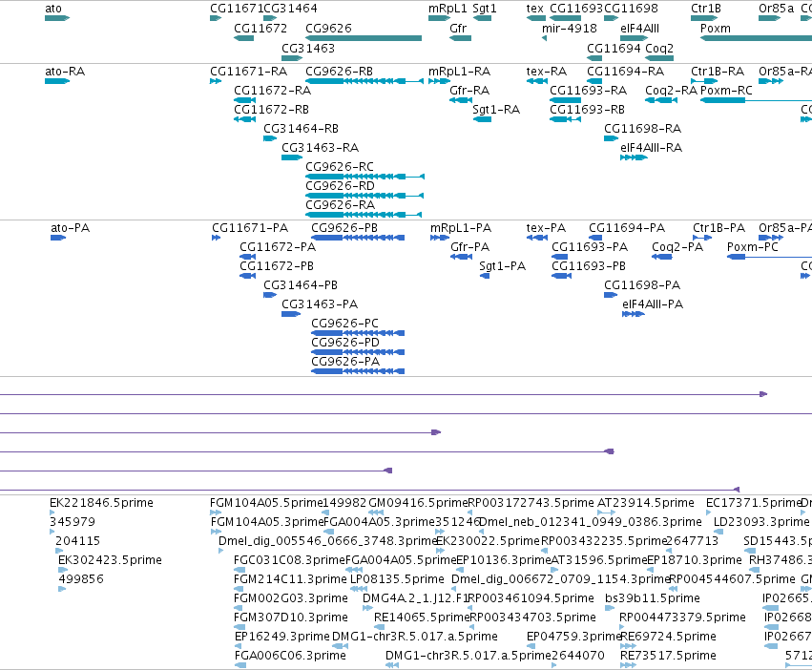Select the CG11672-PB protein label

tap(277, 266)
